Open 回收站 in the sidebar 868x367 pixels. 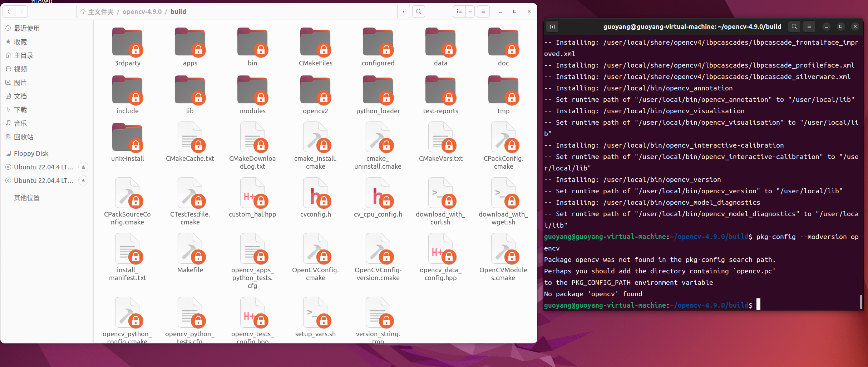(47, 137)
